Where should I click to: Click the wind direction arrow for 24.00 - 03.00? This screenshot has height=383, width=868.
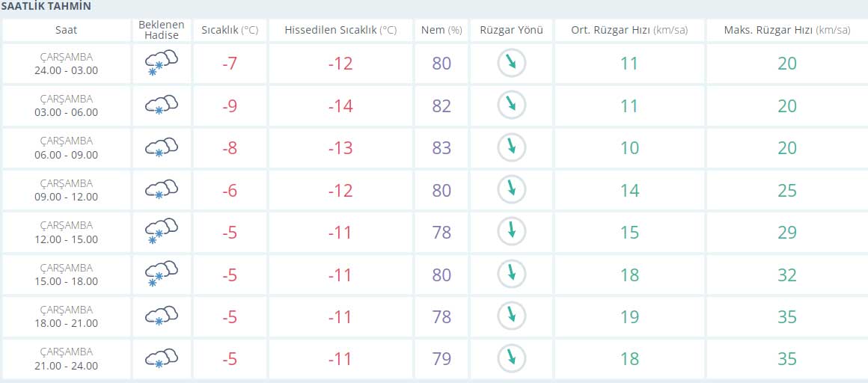[512, 63]
